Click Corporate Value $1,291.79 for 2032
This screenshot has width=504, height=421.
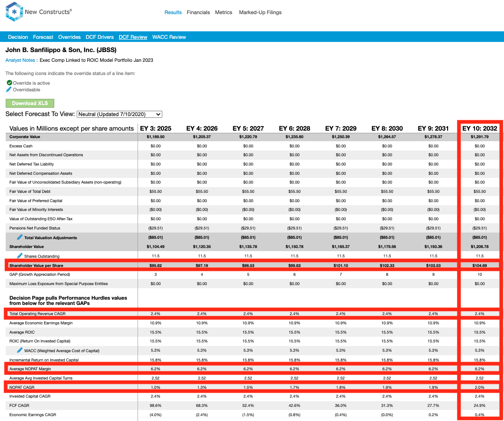point(480,137)
